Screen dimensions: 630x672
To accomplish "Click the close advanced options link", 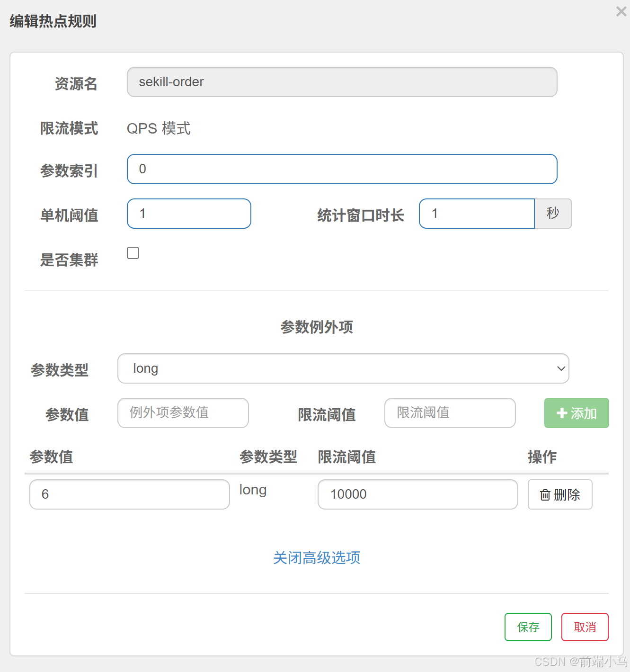I will (317, 558).
